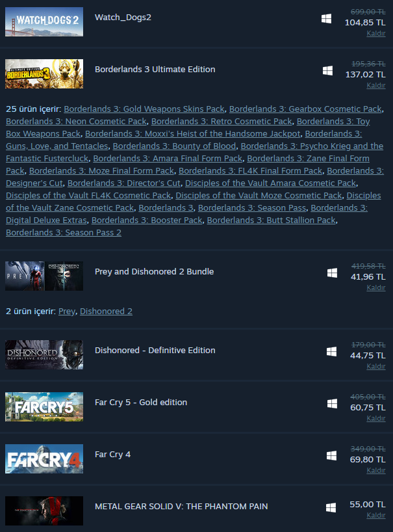Image resolution: width=393 pixels, height=532 pixels.
Task: Open Borderlands 3 cover art thumbnail
Action: (x=44, y=73)
